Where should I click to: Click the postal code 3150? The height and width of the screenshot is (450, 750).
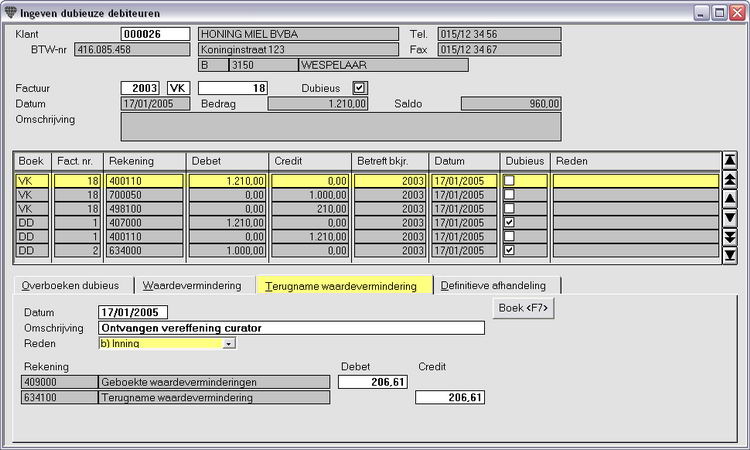tap(263, 65)
